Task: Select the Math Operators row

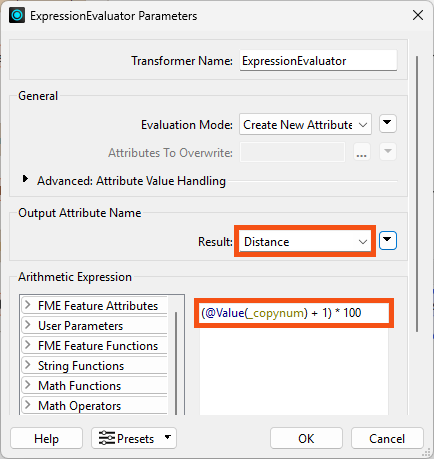Action: pyautogui.click(x=95, y=406)
